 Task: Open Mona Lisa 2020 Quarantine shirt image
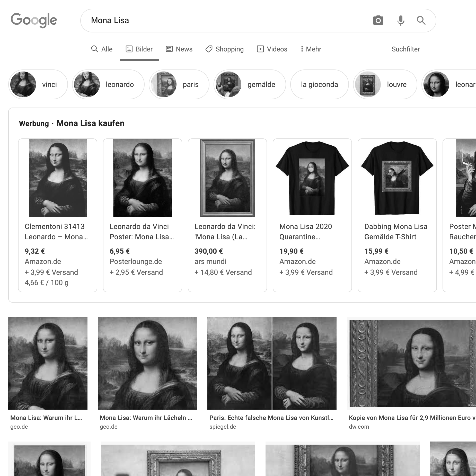tap(312, 178)
